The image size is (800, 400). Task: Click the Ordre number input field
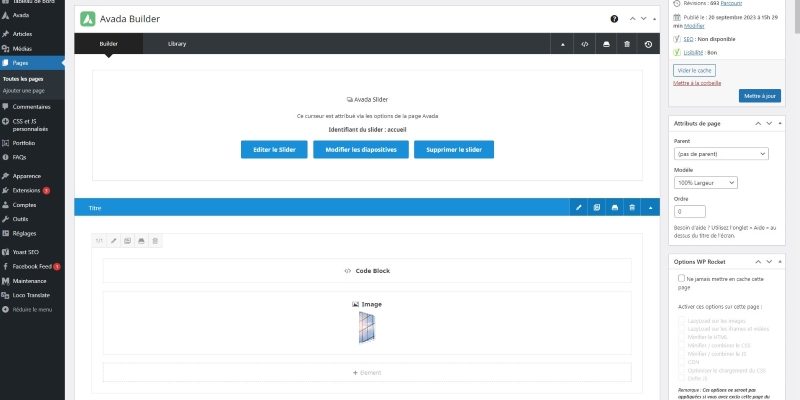(689, 211)
